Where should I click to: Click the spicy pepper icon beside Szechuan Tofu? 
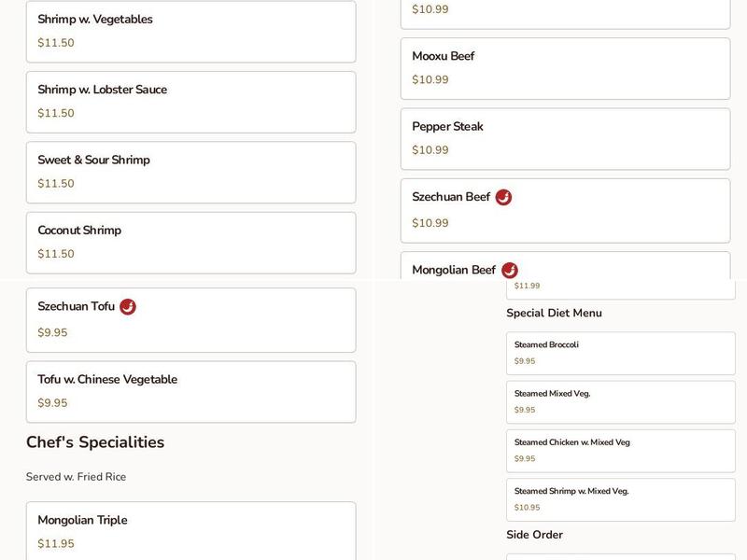click(128, 306)
